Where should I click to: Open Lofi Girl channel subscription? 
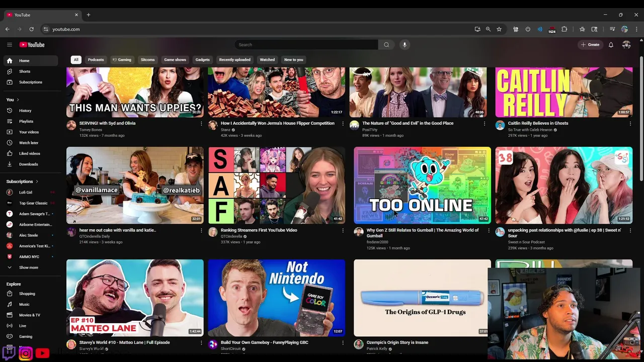tap(30, 193)
